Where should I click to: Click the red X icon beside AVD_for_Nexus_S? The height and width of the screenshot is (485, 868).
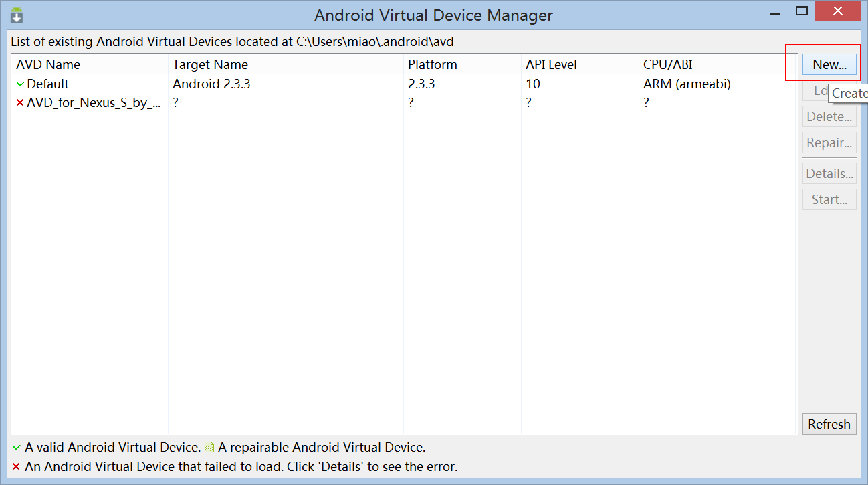tap(20, 103)
